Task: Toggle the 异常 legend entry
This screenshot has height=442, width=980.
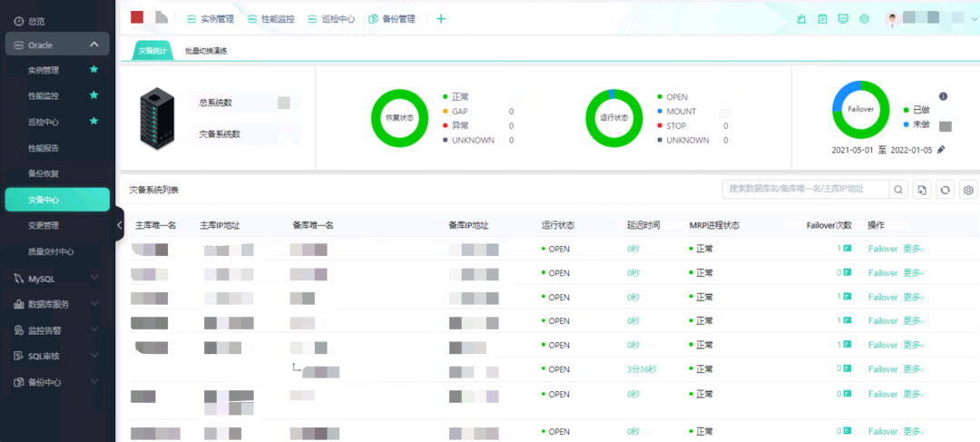Action: point(456,125)
